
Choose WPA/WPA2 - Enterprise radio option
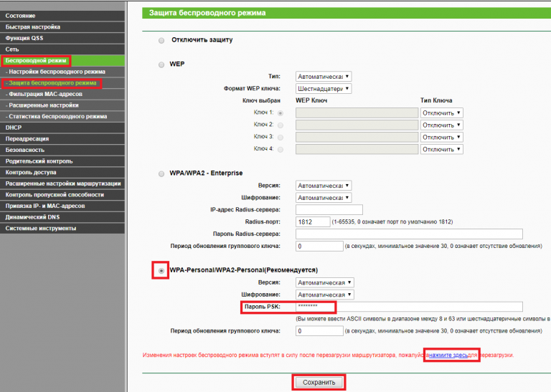161,173
